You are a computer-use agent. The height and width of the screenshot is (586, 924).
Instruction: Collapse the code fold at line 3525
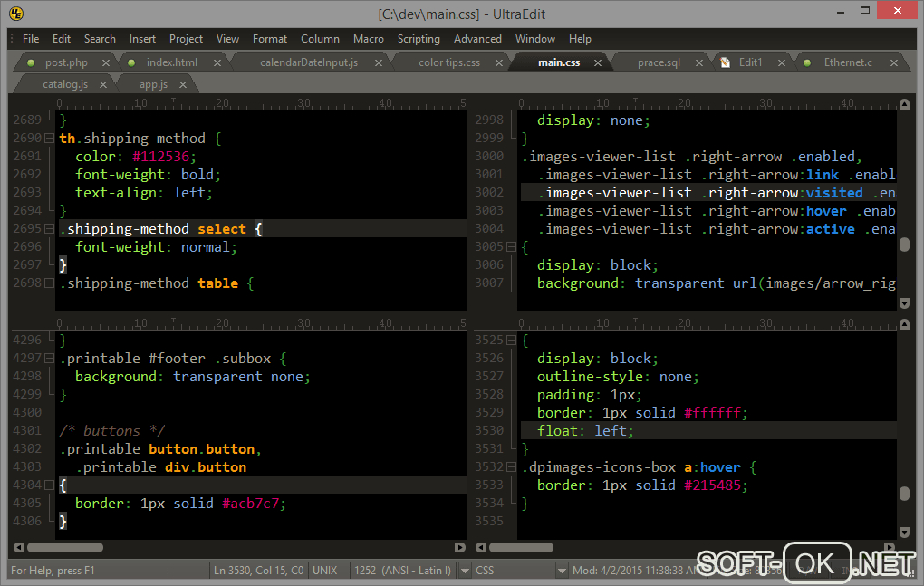(511, 340)
